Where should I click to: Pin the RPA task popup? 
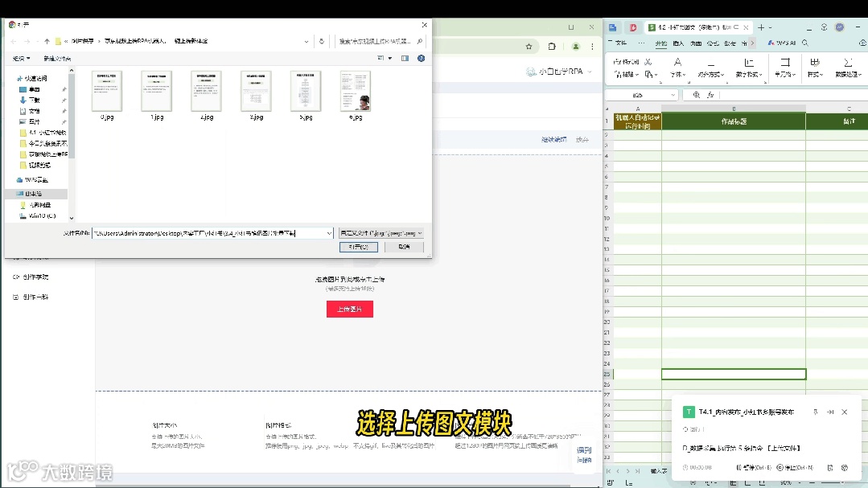pyautogui.click(x=816, y=412)
